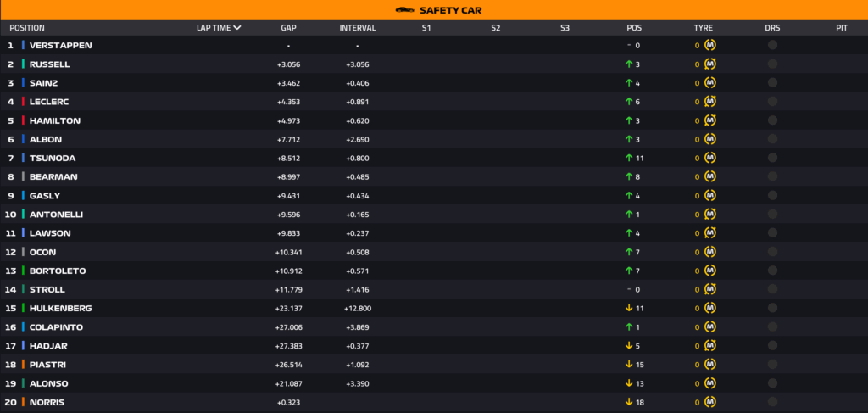This screenshot has height=413, width=868.
Task: Click Sainz's medium tyre icon
Action: click(709, 83)
